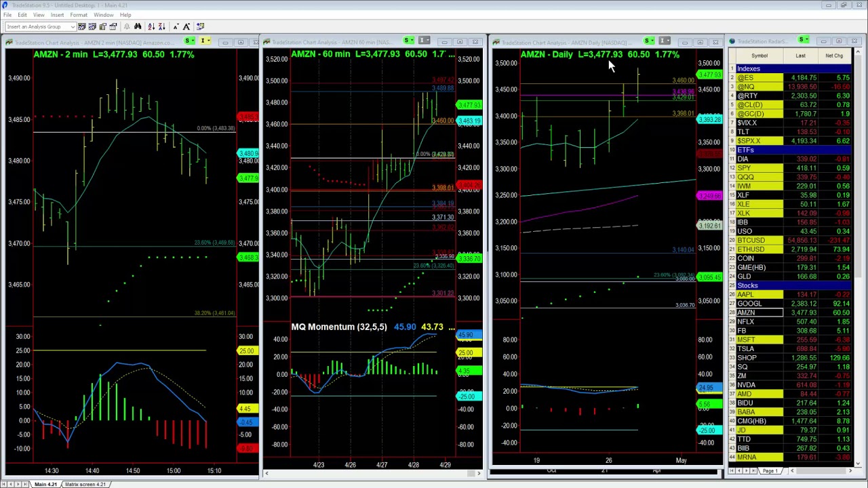This screenshot has height=488, width=868.
Task: Open symbol link S dropdown on 60 min chart
Action: tap(408, 41)
